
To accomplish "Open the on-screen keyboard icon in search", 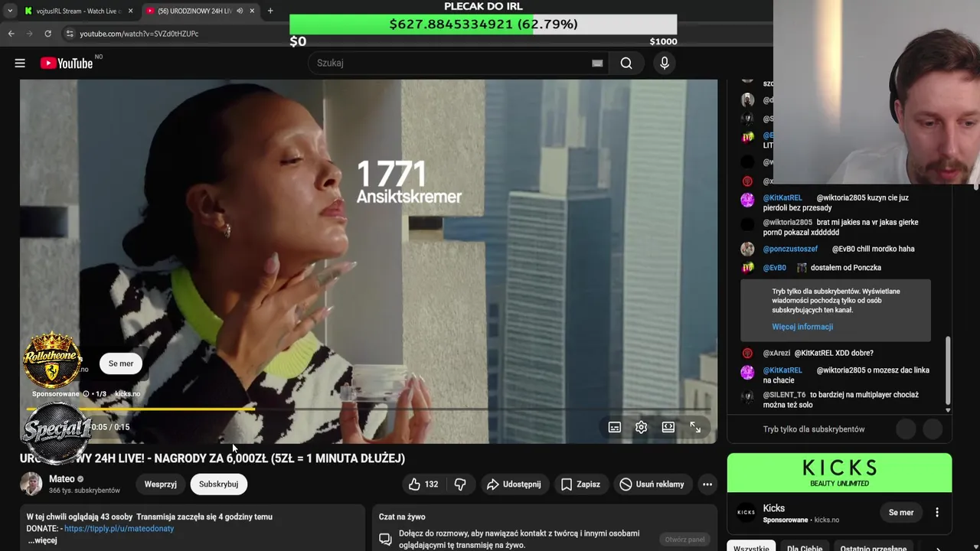I will tap(597, 64).
